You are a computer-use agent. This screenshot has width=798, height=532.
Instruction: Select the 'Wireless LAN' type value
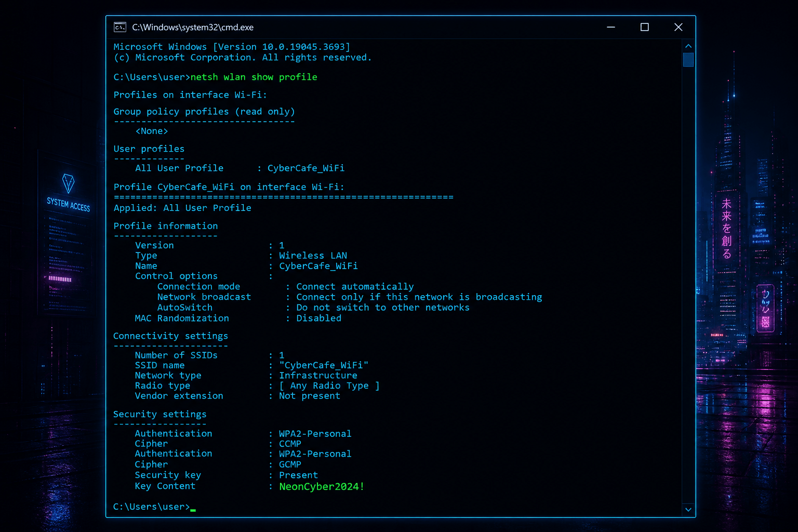313,256
